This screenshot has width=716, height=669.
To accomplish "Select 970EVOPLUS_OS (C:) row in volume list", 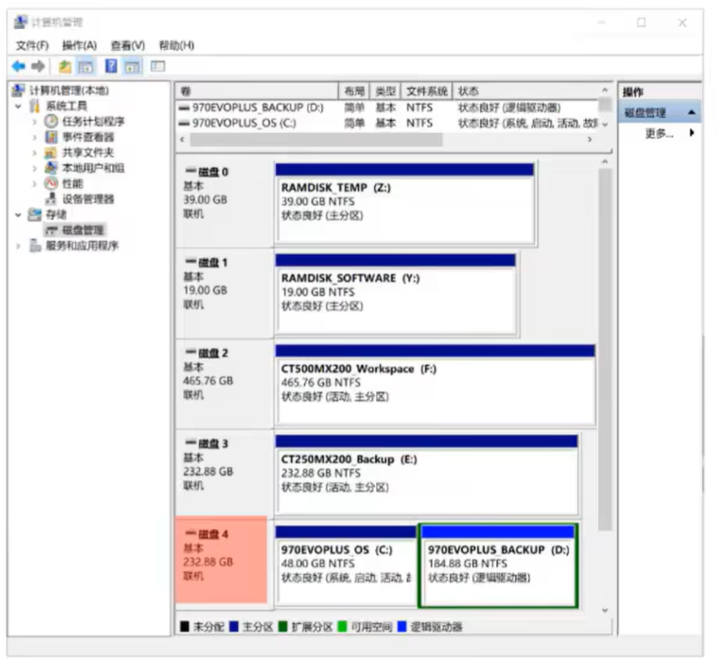I will [x=387, y=123].
